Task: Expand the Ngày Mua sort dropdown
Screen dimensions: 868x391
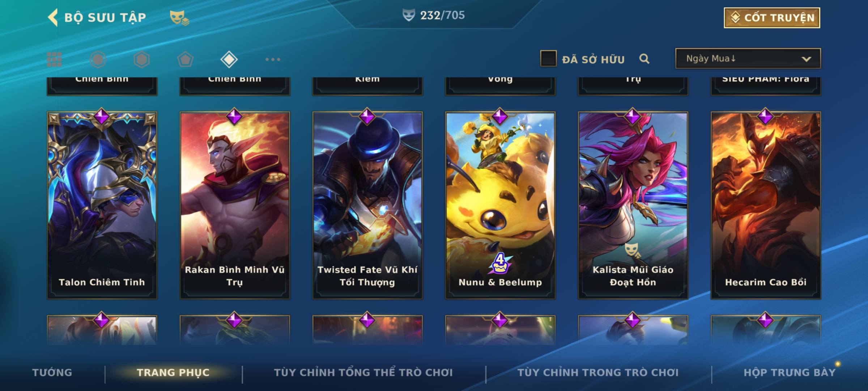Action: pyautogui.click(x=748, y=59)
